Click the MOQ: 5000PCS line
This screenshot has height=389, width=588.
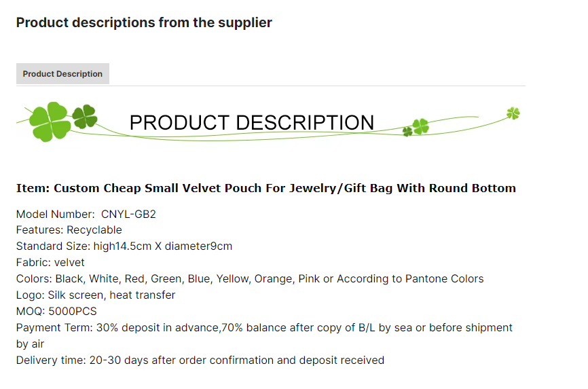56,312
